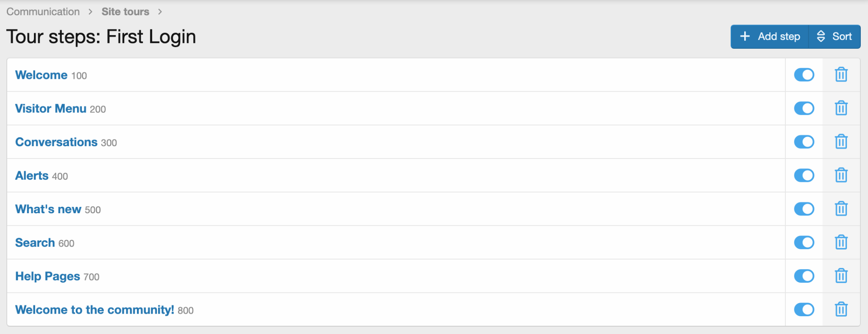This screenshot has height=334, width=868.
Task: Click trash icon for Alerts step
Action: tap(841, 175)
